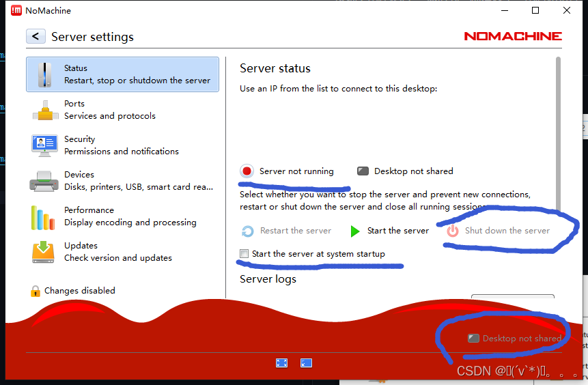
Task: Click 'Shut down the server' label
Action: pyautogui.click(x=507, y=231)
